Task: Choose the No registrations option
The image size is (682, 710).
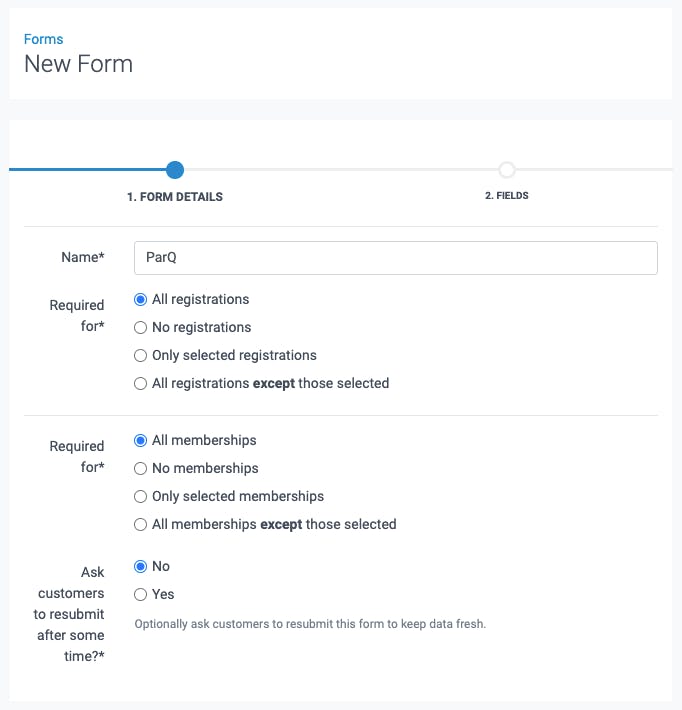Action: [x=141, y=327]
